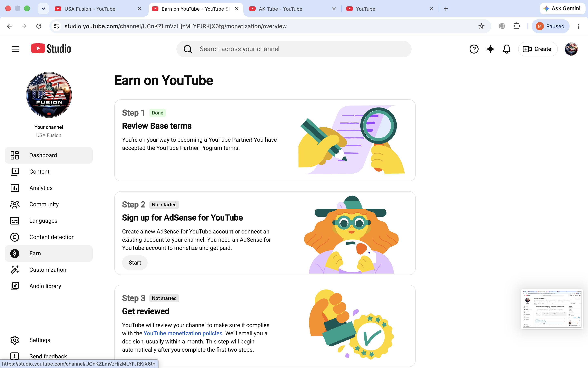Open Dashboard in the sidebar

[x=49, y=155]
